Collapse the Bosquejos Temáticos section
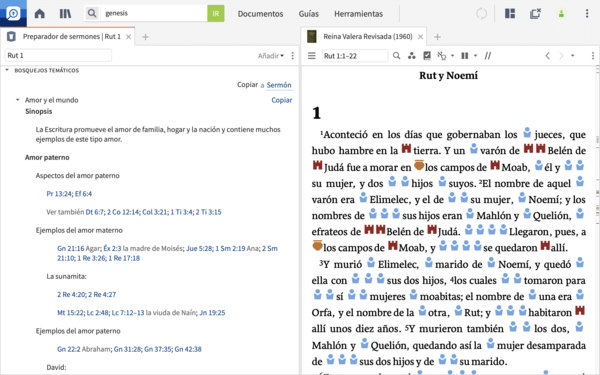 pos(7,70)
